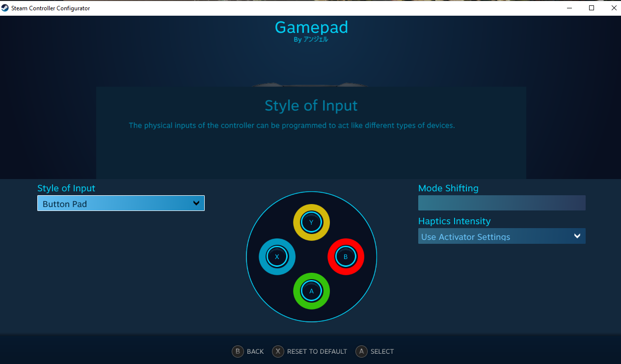This screenshot has width=621, height=364.
Task: Hit the A glyph icon beside SELECT
Action: tap(361, 351)
